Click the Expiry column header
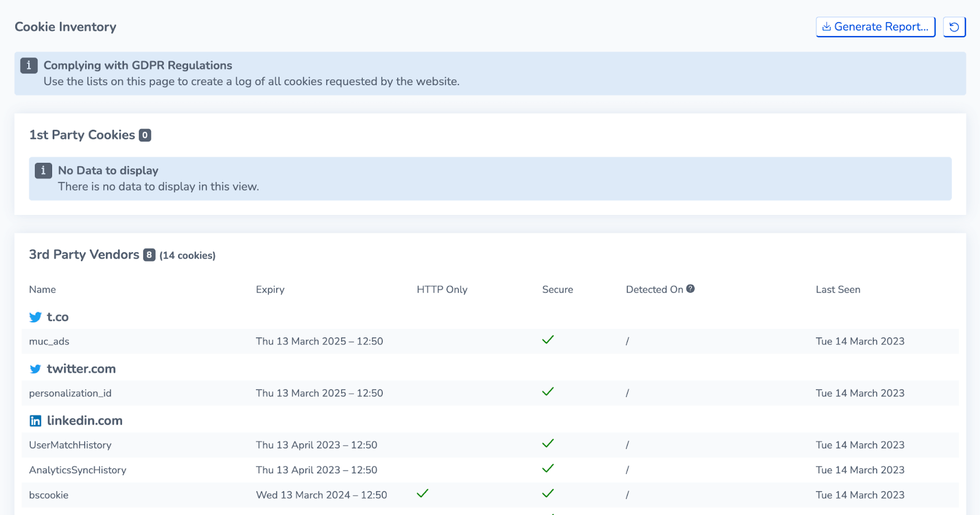 click(270, 290)
